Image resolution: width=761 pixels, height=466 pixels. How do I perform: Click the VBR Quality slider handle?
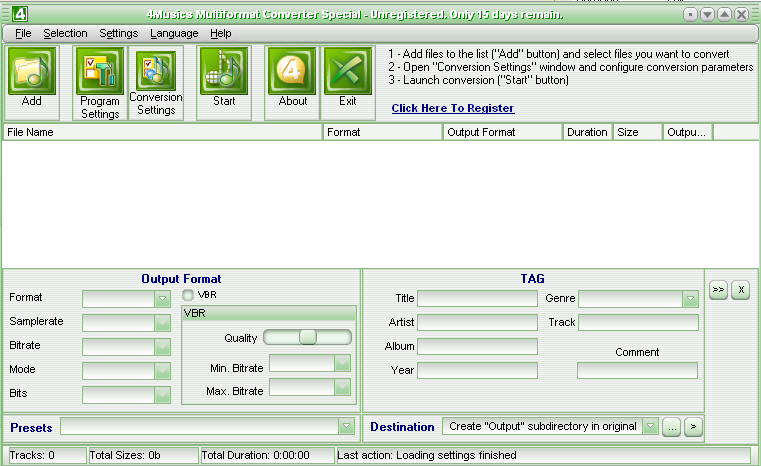click(308, 337)
